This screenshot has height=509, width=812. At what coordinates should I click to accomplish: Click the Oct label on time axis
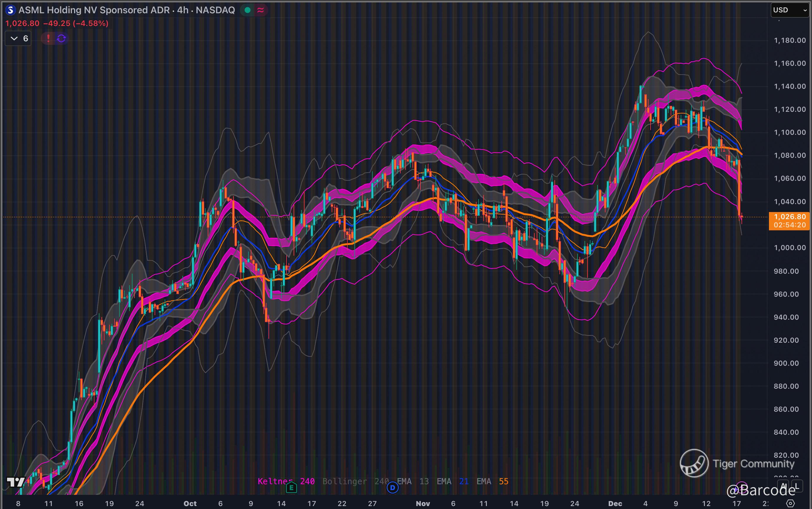190,504
